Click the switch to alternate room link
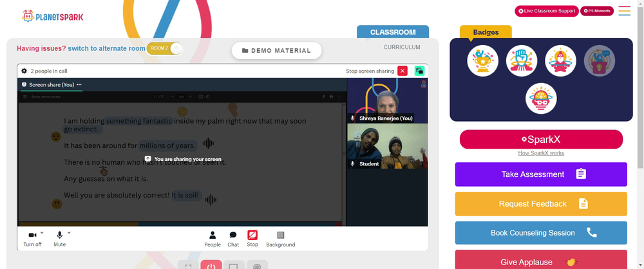The height and width of the screenshot is (269, 644). pos(106,48)
